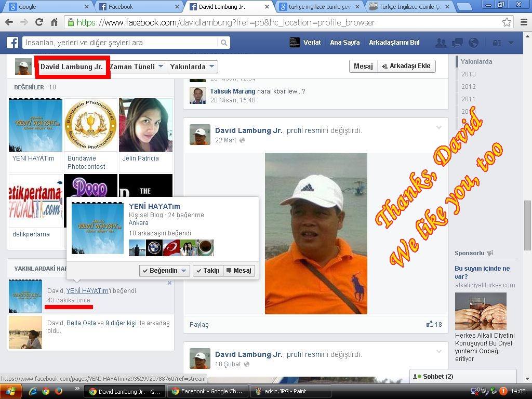
Task: Go to Ana Sayfa
Action: point(345,43)
